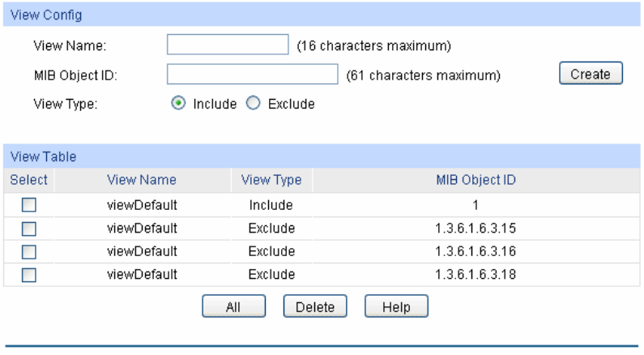The width and height of the screenshot is (644, 355).
Task: Focus the MIB Object ID input box
Action: click(x=252, y=75)
